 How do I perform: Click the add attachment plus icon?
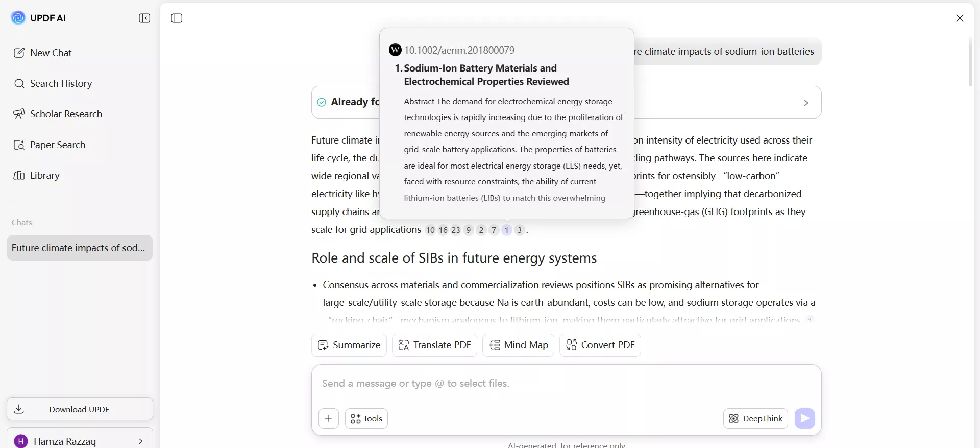pyautogui.click(x=328, y=418)
